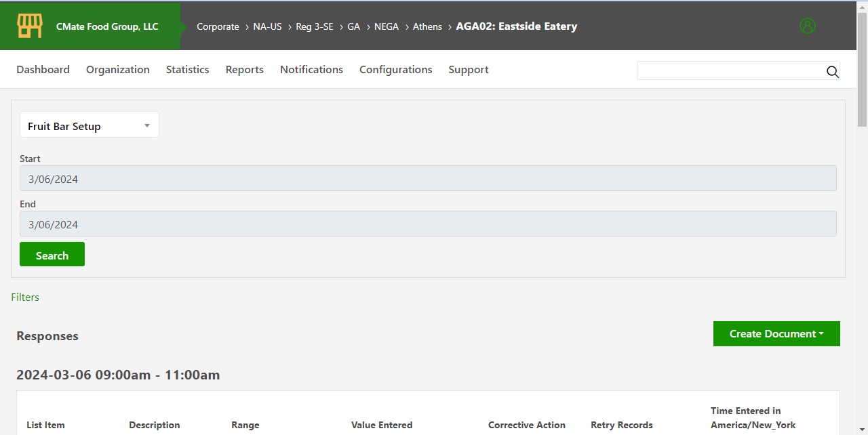This screenshot has height=435, width=868.
Task: Click the Support menu item
Action: click(468, 69)
